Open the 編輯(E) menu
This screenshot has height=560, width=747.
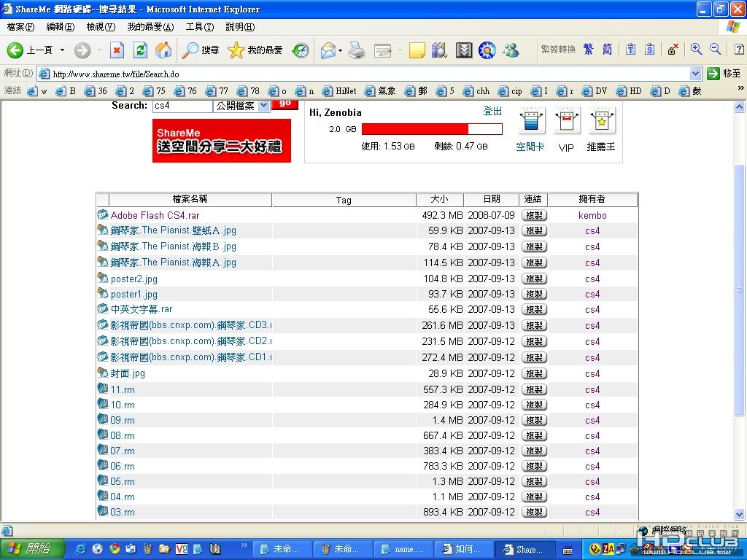coord(60,27)
